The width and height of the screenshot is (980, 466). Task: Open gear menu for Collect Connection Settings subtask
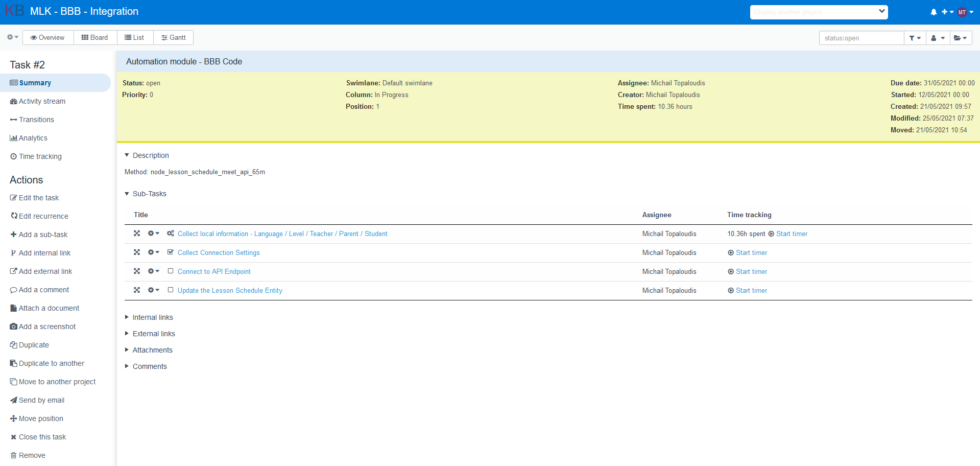pyautogui.click(x=153, y=252)
